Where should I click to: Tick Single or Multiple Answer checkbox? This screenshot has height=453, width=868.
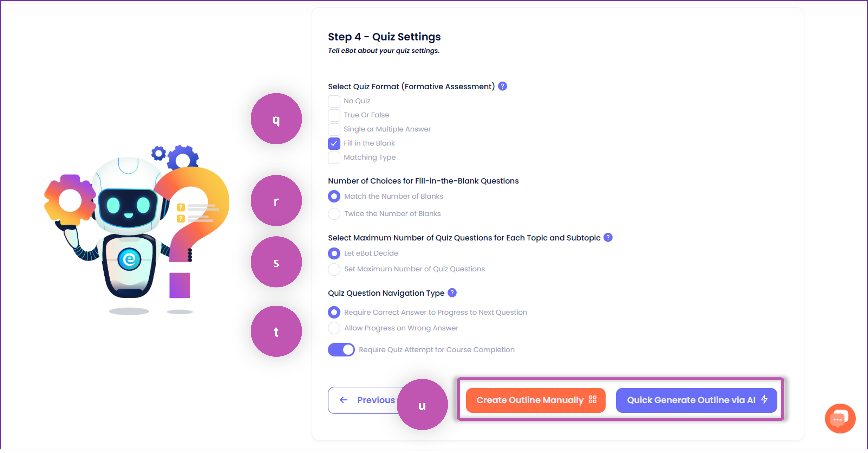click(x=334, y=129)
